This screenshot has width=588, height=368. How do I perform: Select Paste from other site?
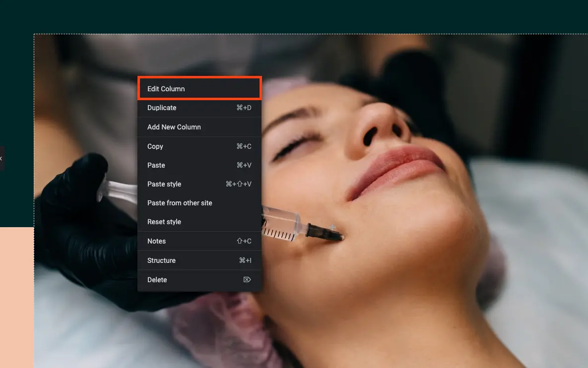pos(180,203)
